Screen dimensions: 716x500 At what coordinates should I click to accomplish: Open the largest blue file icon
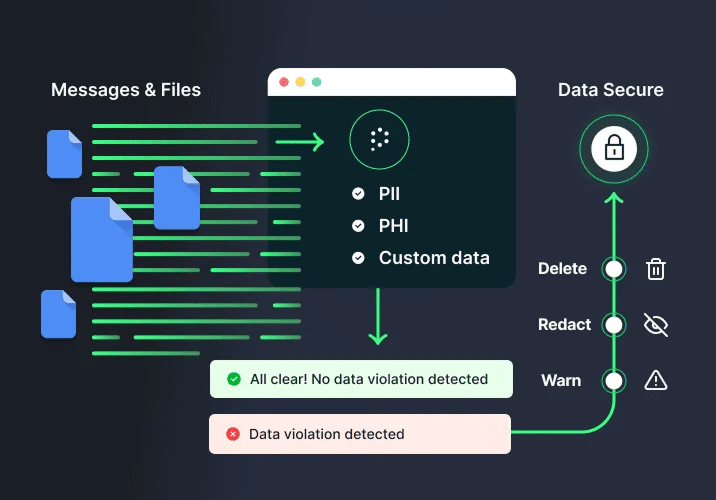pos(101,239)
